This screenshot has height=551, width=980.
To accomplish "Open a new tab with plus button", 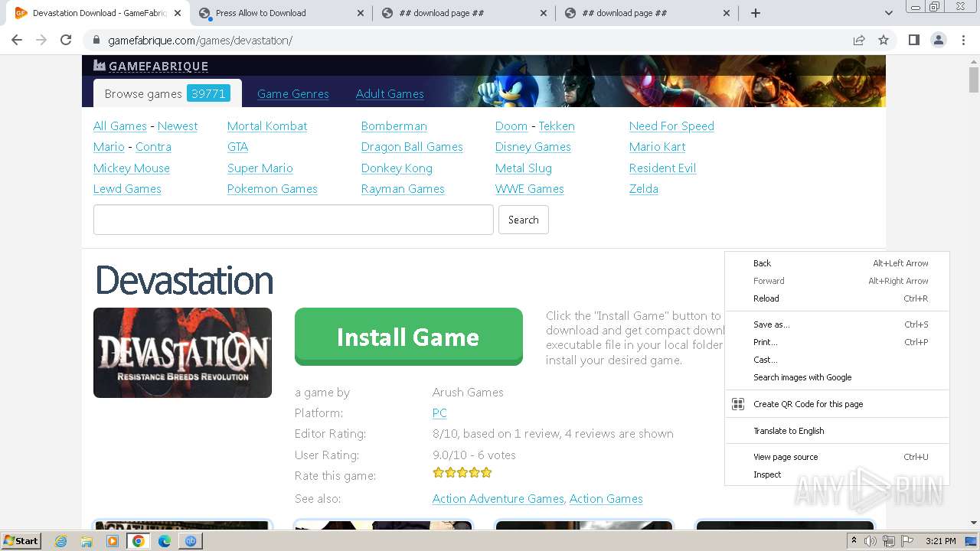I will (756, 13).
